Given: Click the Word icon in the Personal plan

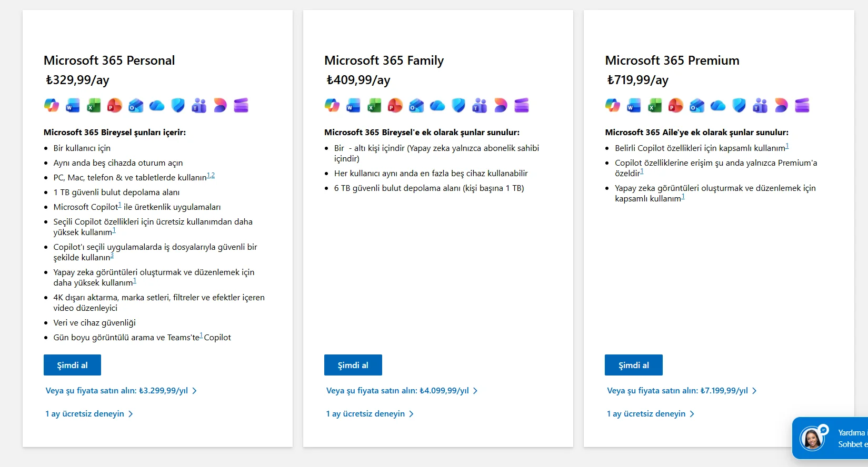Looking at the screenshot, I should point(73,105).
